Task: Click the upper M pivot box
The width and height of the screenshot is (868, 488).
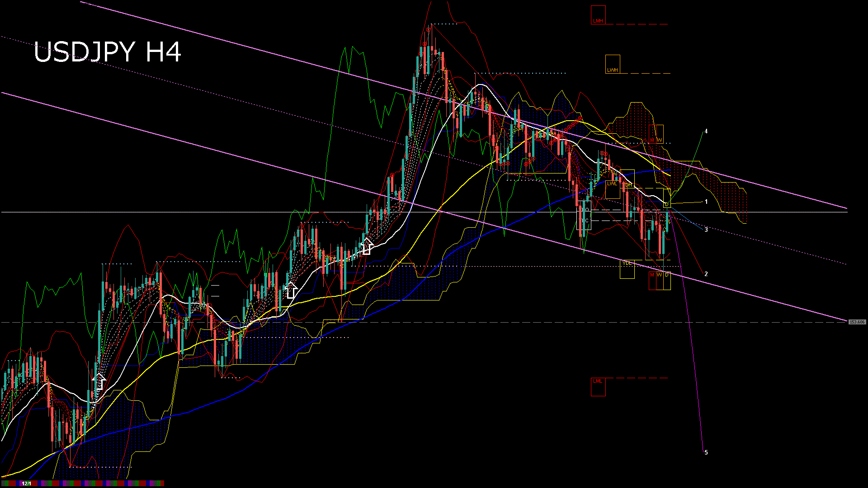Action: (652, 134)
